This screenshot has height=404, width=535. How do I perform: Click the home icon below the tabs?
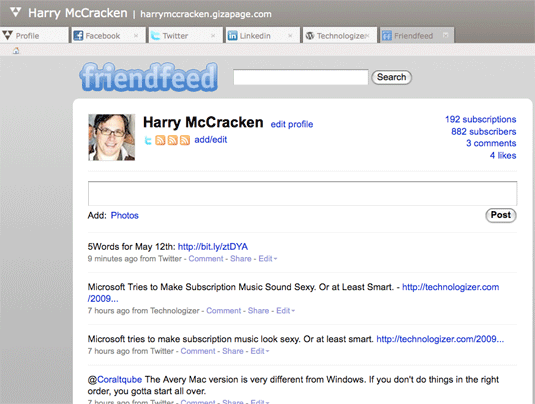(x=16, y=51)
